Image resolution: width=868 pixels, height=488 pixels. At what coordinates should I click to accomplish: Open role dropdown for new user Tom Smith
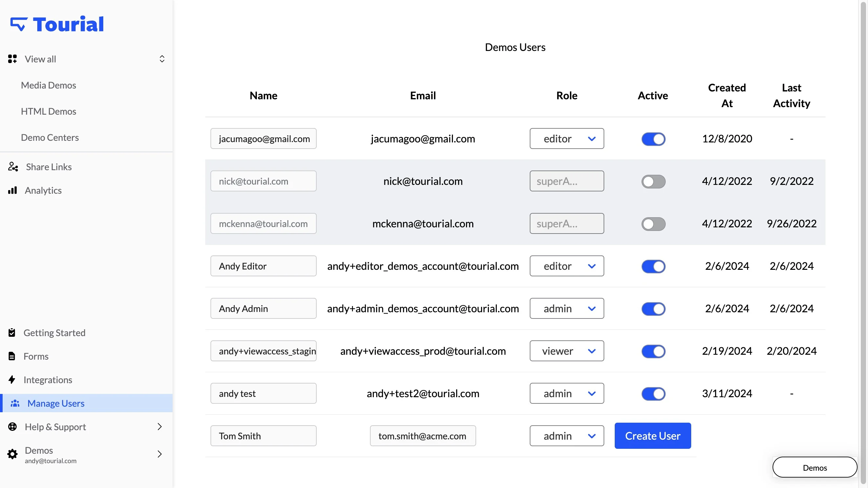pyautogui.click(x=567, y=436)
